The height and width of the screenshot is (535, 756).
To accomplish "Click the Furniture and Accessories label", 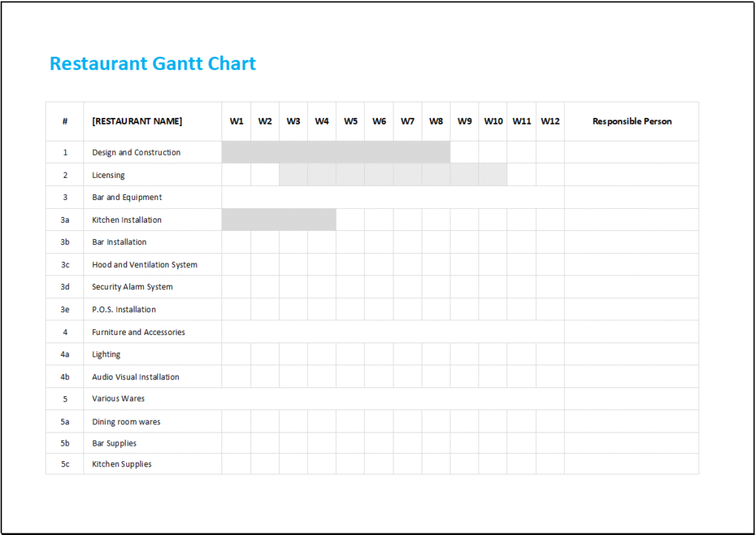I will (137, 331).
